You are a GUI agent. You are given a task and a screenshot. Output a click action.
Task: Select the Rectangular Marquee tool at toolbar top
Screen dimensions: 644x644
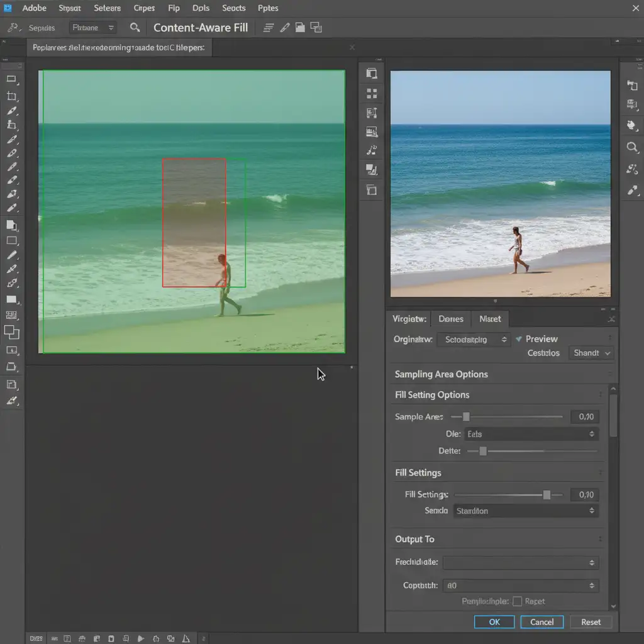click(x=11, y=79)
